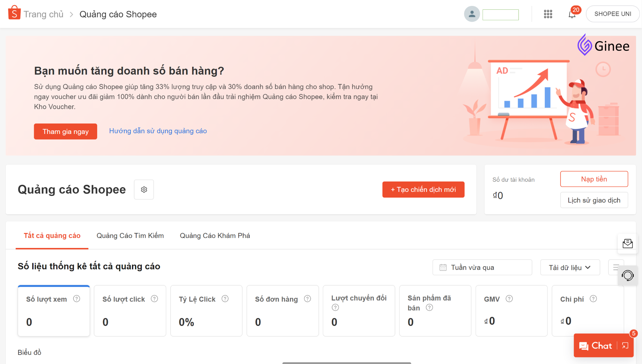This screenshot has height=364, width=642.
Task: Switch to Quảng Cáo Tìm Kiếm tab
Action: [x=130, y=236]
